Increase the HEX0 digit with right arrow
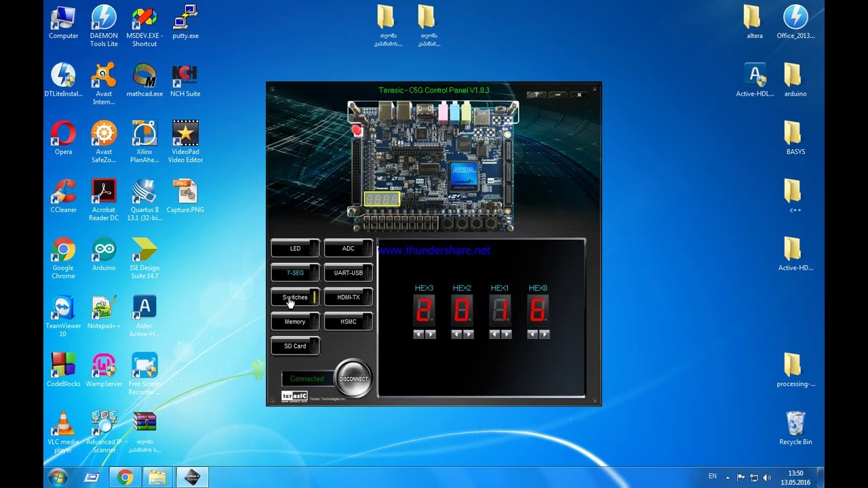The height and width of the screenshot is (488, 868). tap(544, 334)
